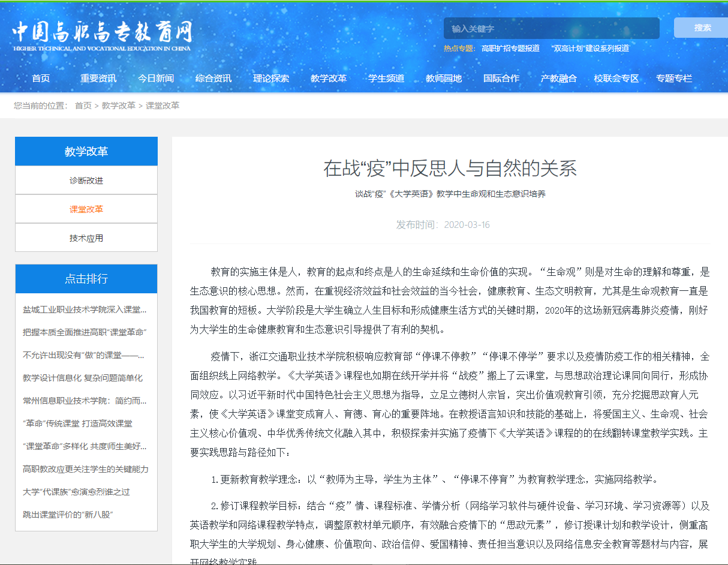Open the 校联会专区 navigation item
The width and height of the screenshot is (728, 565).
coord(616,79)
